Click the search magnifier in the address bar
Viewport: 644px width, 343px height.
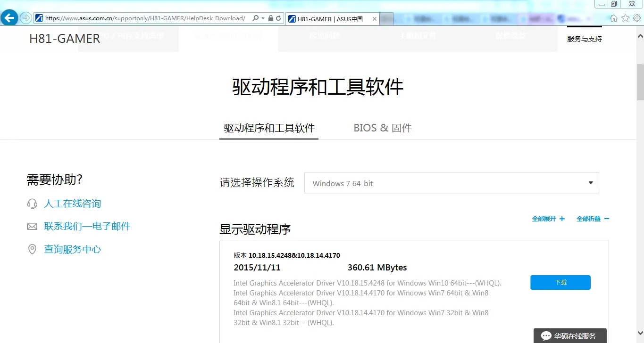click(x=256, y=18)
